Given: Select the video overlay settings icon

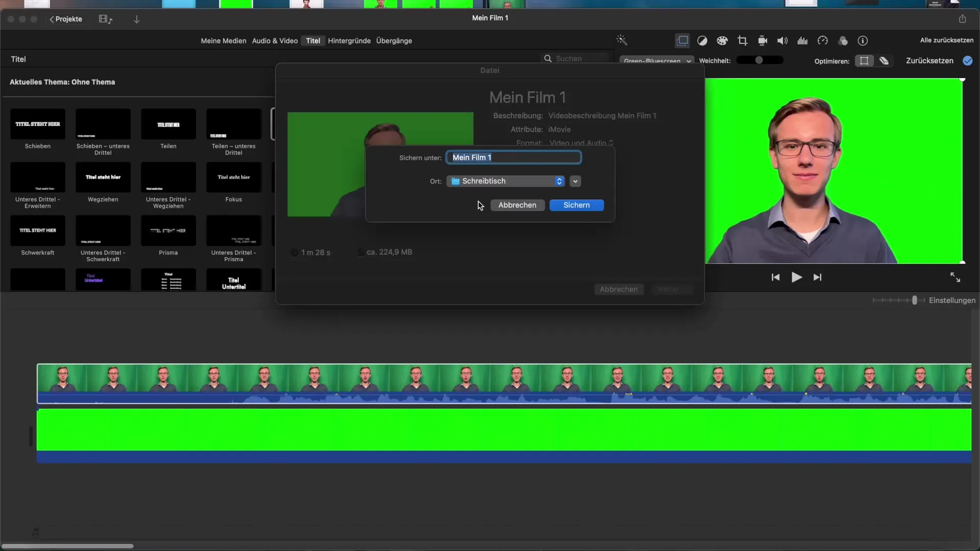Looking at the screenshot, I should point(682,40).
